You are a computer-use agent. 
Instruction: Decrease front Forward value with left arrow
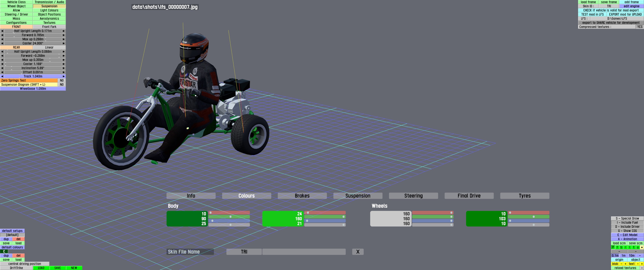click(x=2, y=35)
